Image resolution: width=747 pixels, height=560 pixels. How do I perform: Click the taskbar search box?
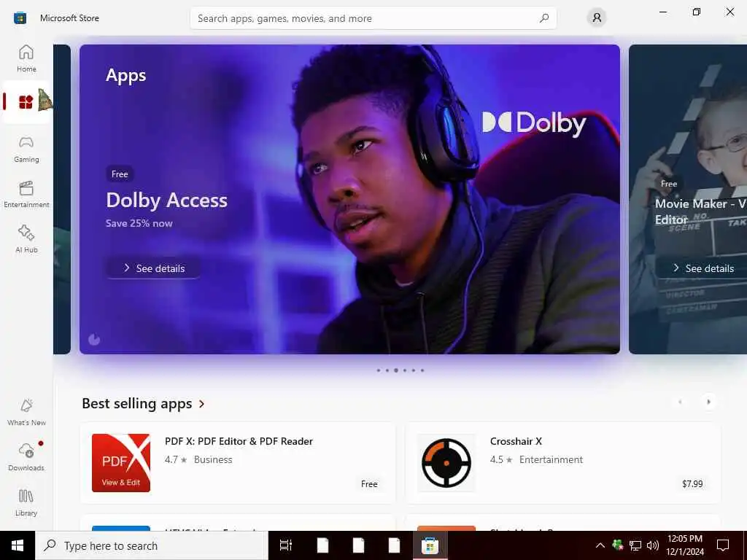coord(152,545)
